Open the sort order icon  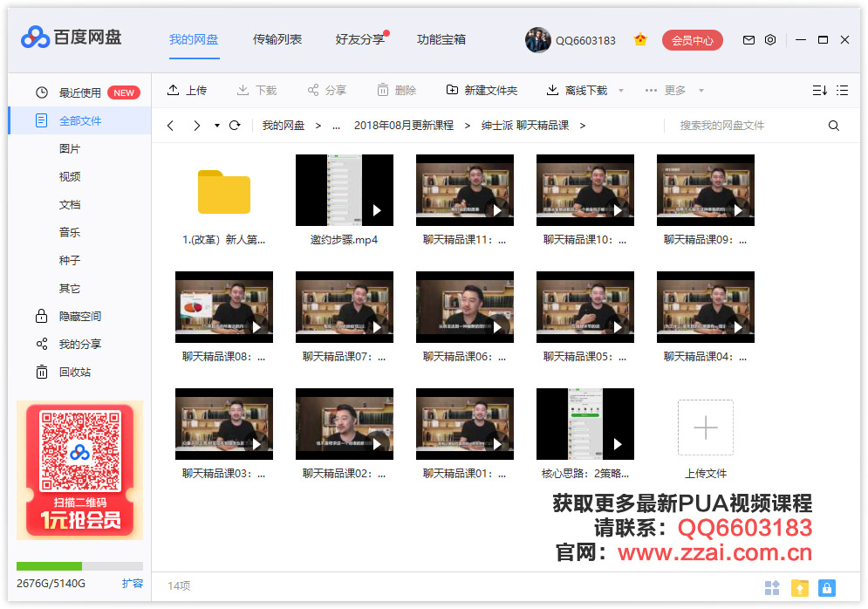click(x=820, y=90)
